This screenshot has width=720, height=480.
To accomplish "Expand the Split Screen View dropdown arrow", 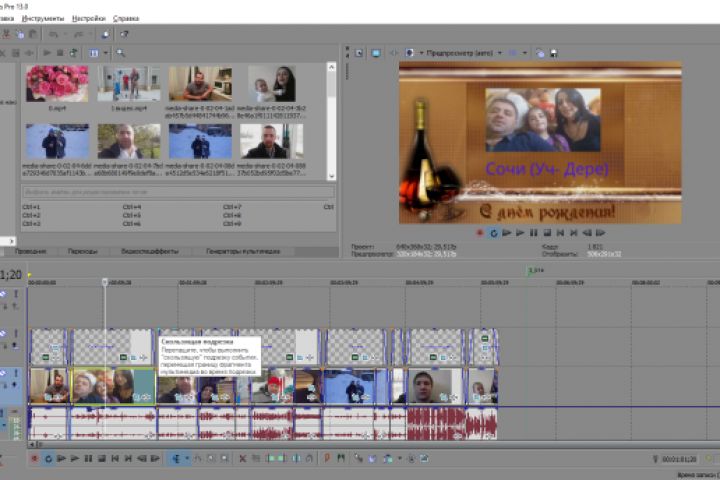I will coord(421,53).
